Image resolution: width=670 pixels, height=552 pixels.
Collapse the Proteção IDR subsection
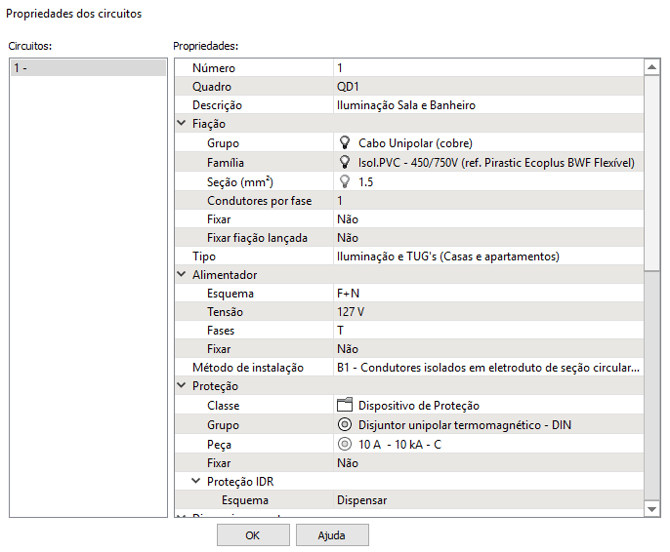[197, 481]
